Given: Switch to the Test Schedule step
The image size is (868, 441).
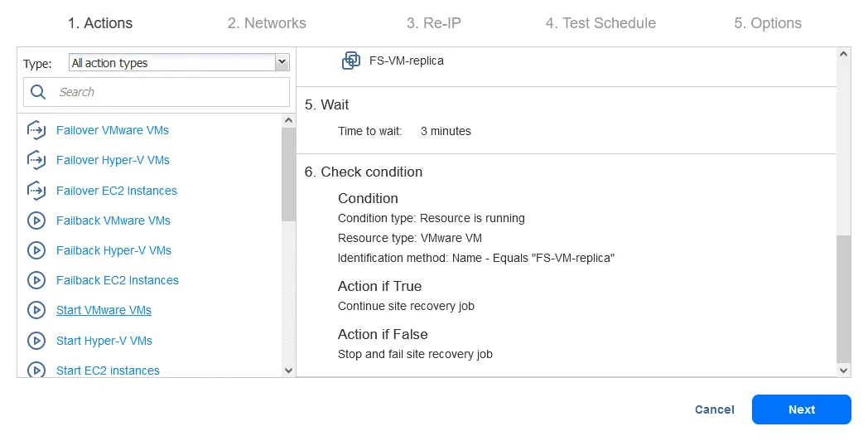Looking at the screenshot, I should 600,23.
